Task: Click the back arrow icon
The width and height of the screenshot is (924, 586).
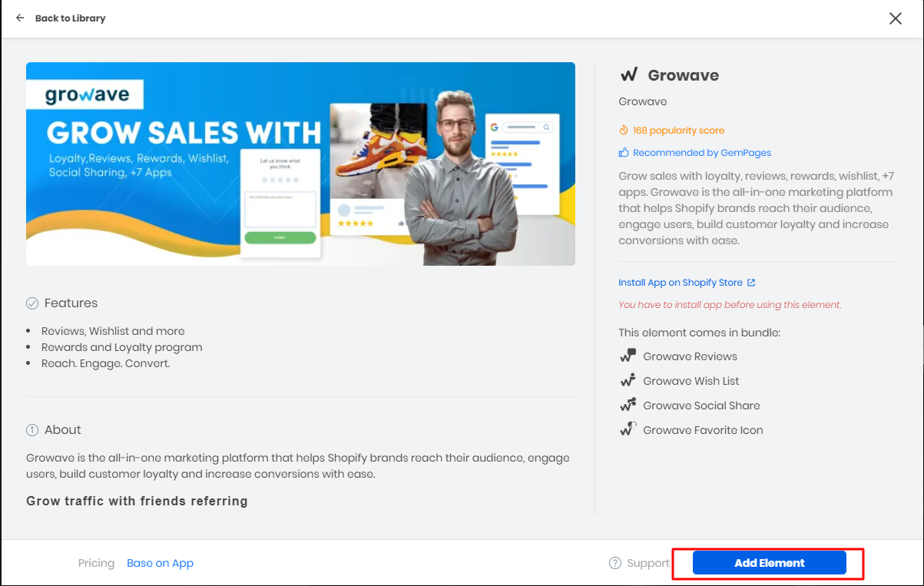Action: pos(20,18)
